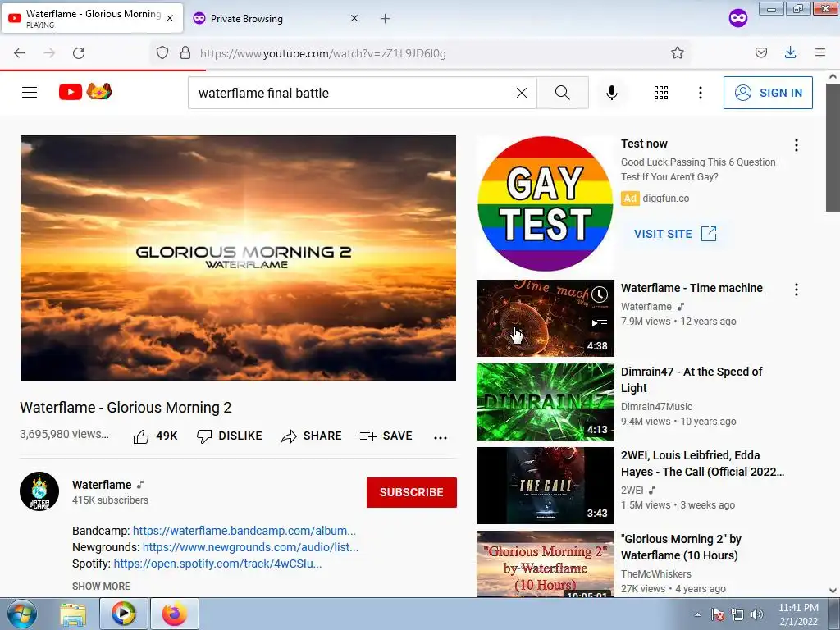
Task: Click the 3,695,980 views text
Action: [x=64, y=435]
